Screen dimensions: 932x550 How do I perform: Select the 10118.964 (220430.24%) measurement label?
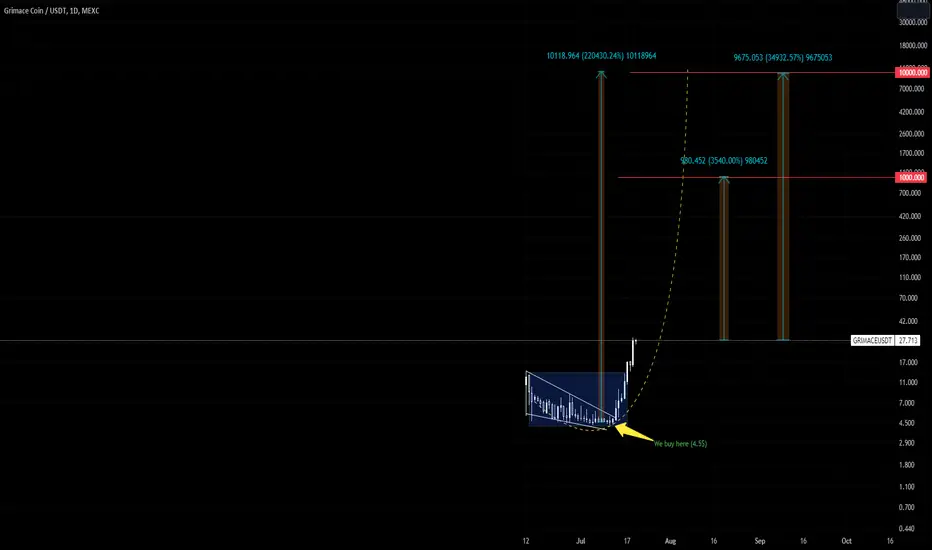[x=601, y=56]
